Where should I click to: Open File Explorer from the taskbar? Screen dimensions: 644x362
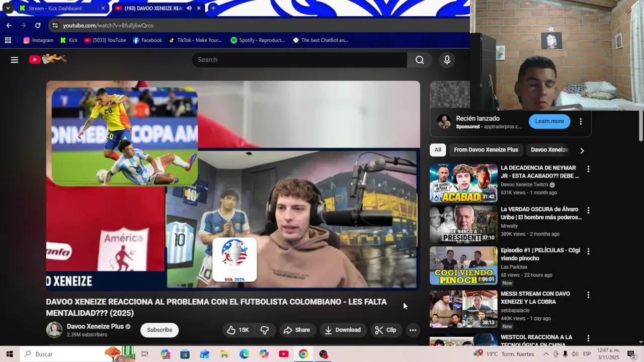pos(224,354)
